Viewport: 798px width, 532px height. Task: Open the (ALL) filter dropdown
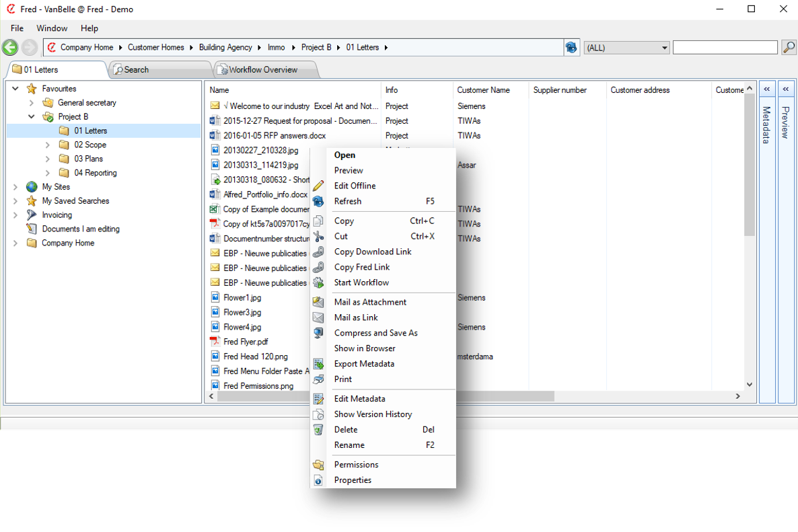(626, 48)
